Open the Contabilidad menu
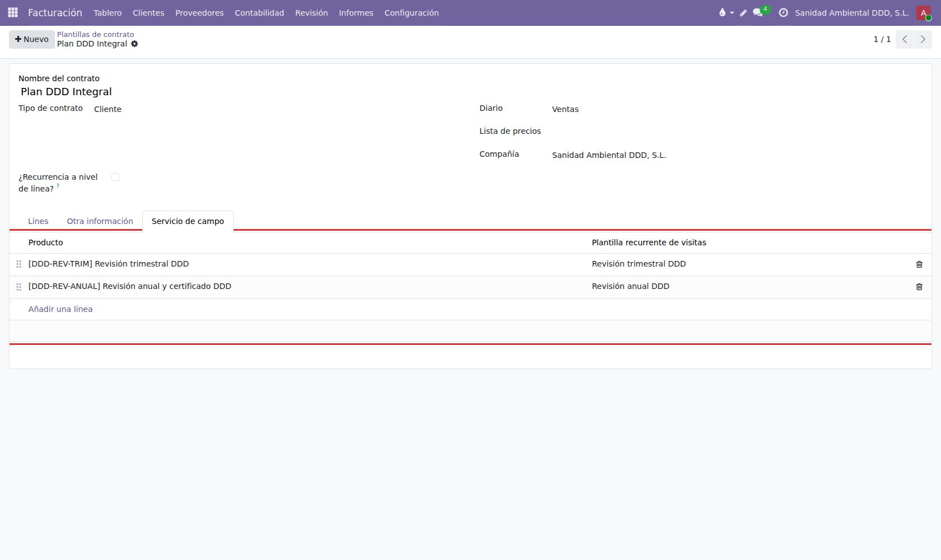This screenshot has width=941, height=560. [x=259, y=13]
